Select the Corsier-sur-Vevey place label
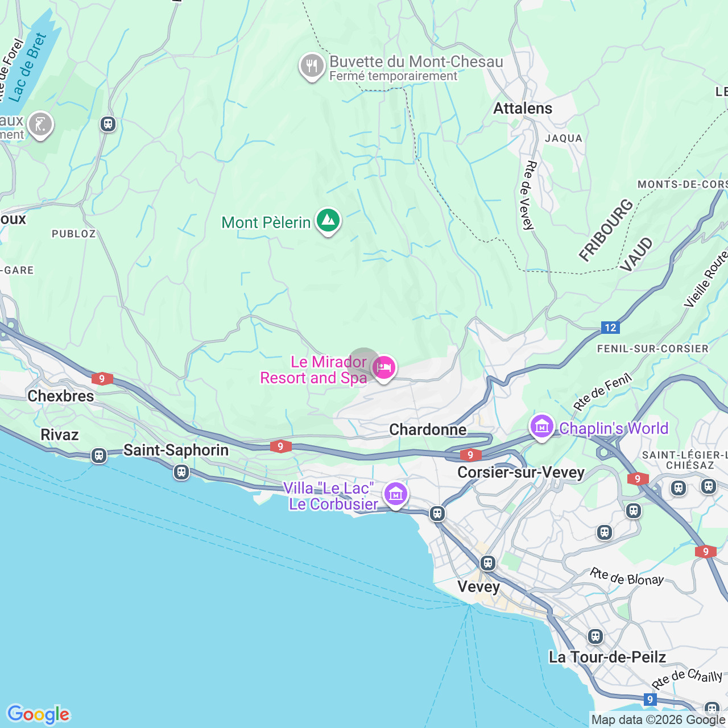Screen dimensions: 728x728 click(521, 472)
